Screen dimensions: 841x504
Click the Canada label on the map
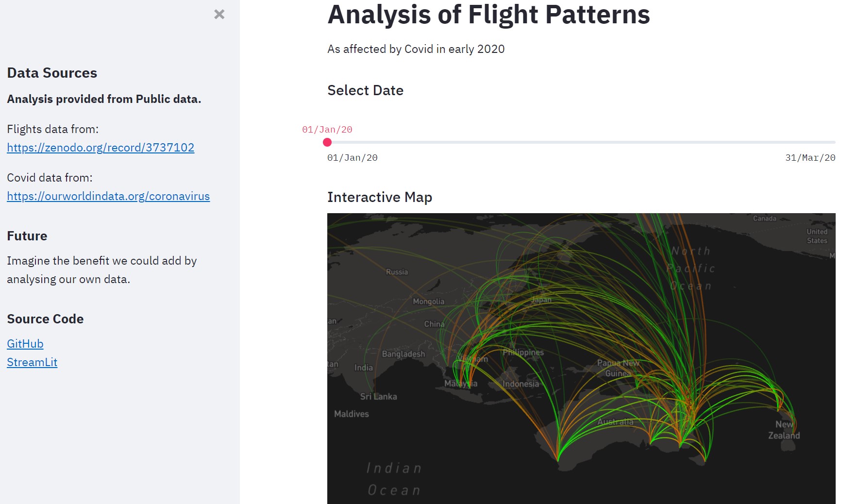tap(765, 218)
